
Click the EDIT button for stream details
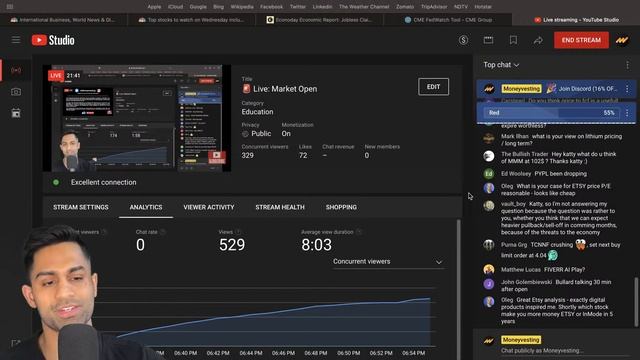[433, 87]
